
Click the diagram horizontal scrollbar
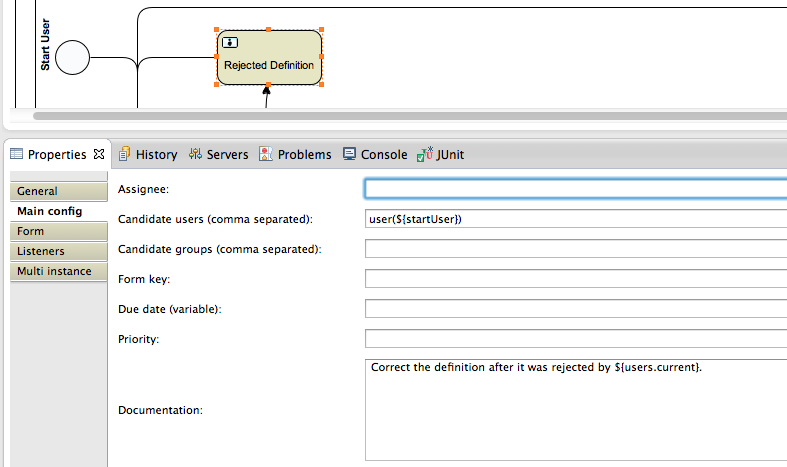(400, 116)
